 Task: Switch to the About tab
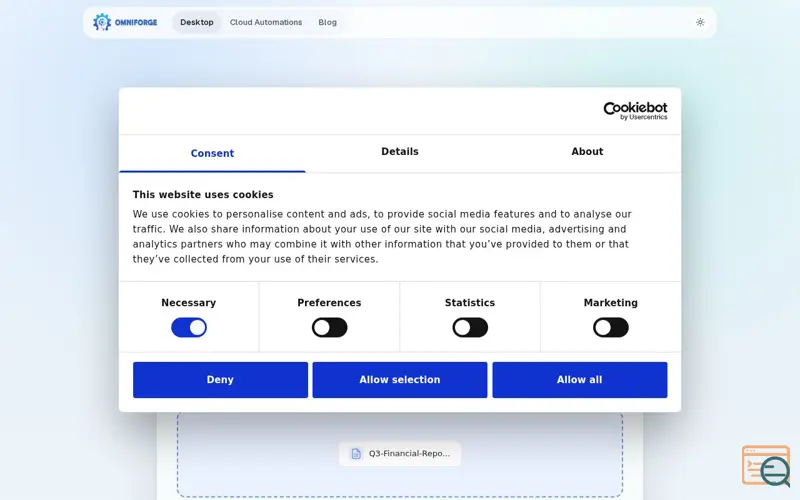[587, 152]
